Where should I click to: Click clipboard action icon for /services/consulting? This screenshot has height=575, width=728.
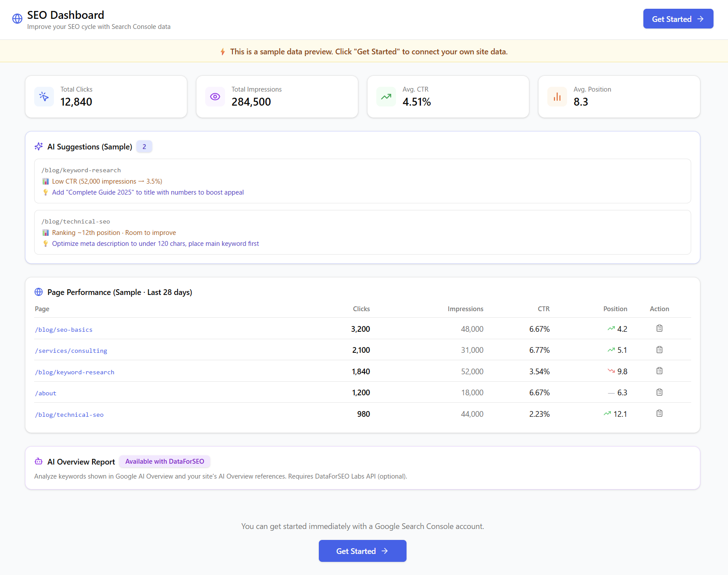[659, 350]
